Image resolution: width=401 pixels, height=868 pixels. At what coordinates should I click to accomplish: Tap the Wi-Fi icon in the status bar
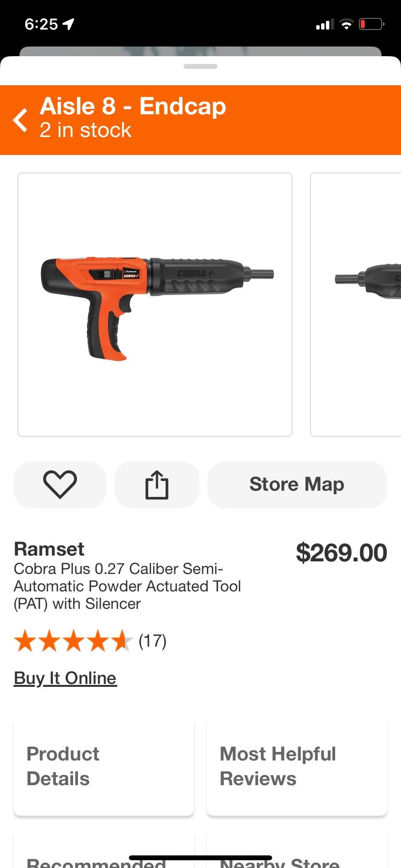point(347,23)
